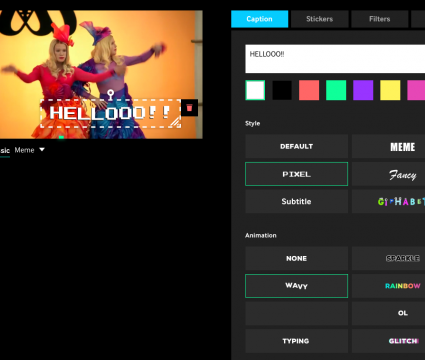Click the HELLOOO!! caption text field
The width and height of the screenshot is (425, 360).
(335, 59)
